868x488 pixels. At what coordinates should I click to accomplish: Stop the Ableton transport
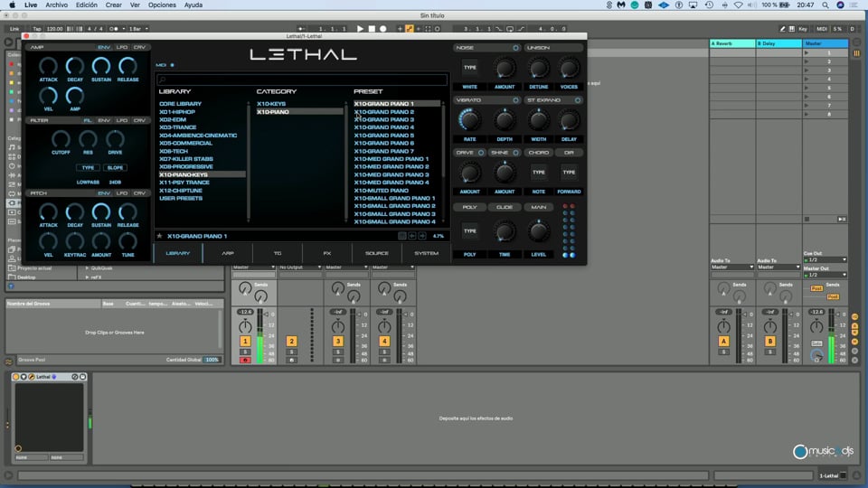click(372, 29)
